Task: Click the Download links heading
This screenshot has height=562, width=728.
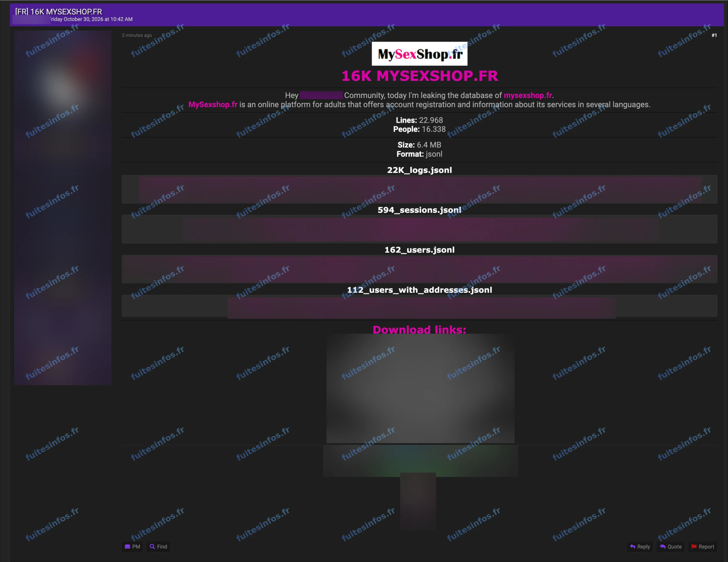Action: (419, 330)
